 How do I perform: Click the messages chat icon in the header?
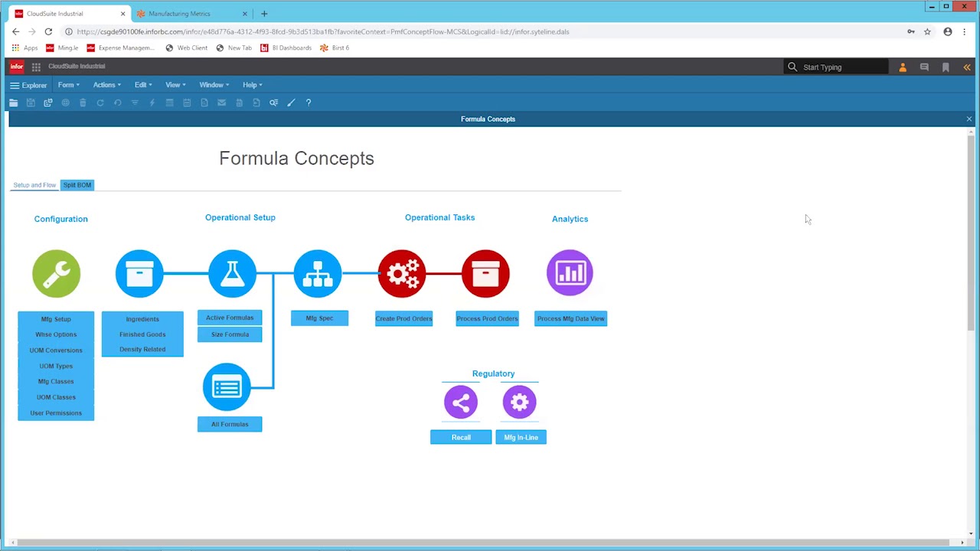point(924,67)
